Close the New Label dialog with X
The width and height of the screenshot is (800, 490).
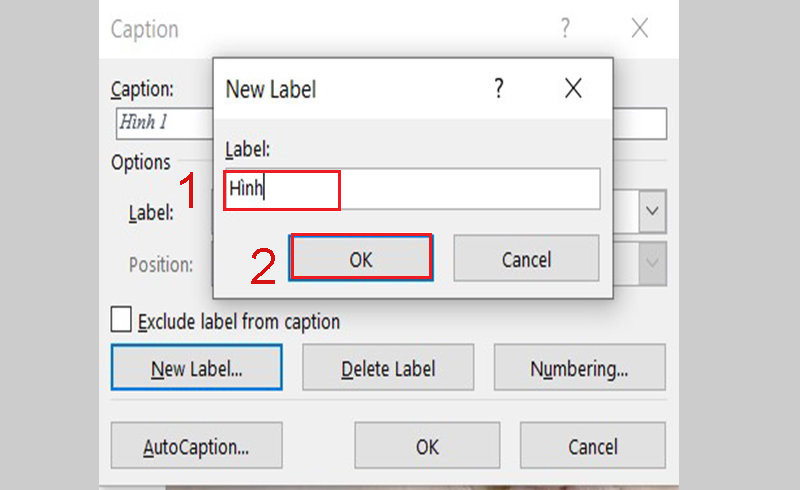(573, 88)
